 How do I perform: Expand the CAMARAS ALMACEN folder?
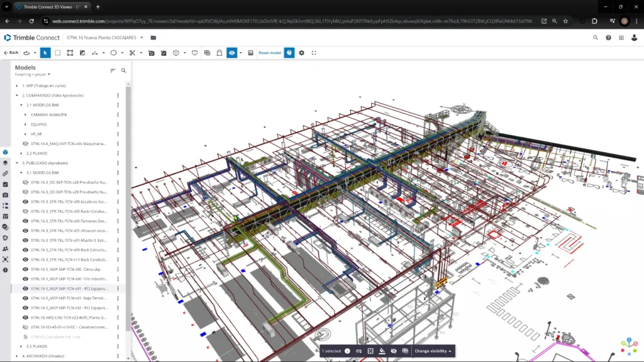tap(25, 114)
